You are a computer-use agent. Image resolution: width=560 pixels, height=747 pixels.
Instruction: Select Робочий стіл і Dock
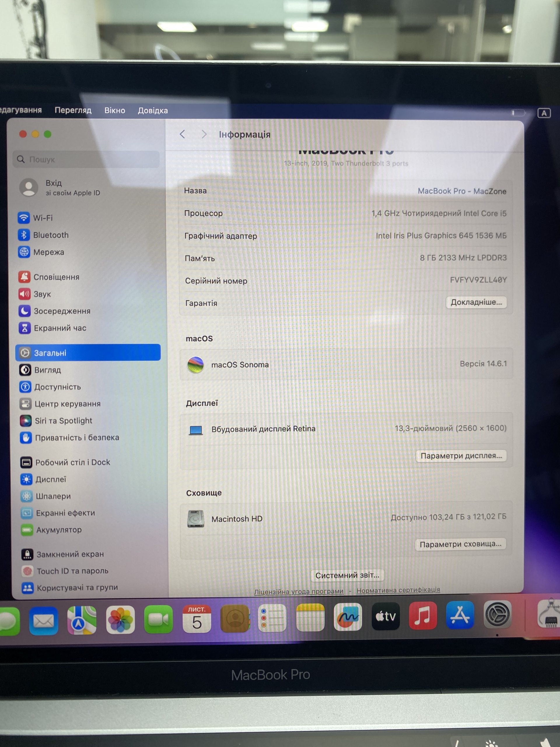point(66,462)
